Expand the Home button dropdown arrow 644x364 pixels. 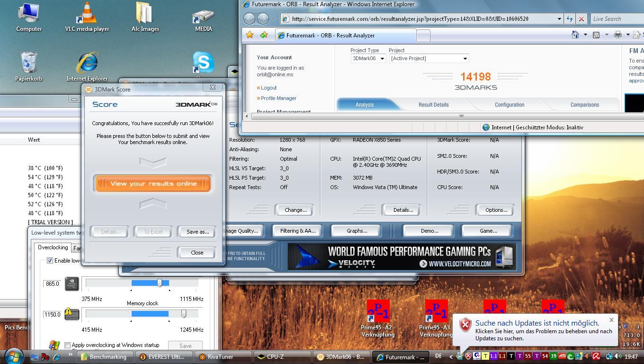coord(585,35)
